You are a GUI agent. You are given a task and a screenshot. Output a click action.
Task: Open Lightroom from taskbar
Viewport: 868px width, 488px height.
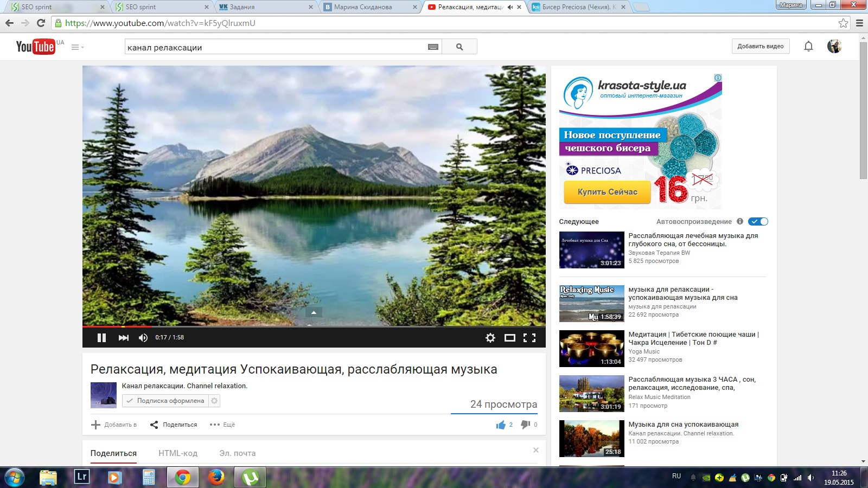tap(81, 477)
